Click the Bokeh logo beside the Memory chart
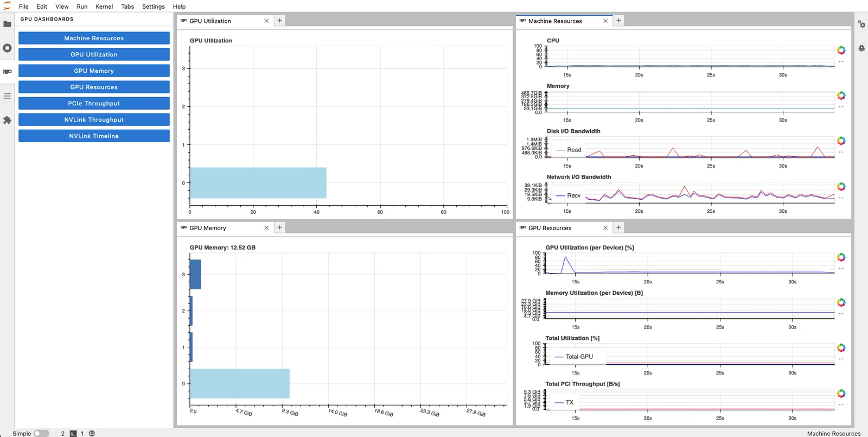Image resolution: width=868 pixels, height=437 pixels. (841, 96)
